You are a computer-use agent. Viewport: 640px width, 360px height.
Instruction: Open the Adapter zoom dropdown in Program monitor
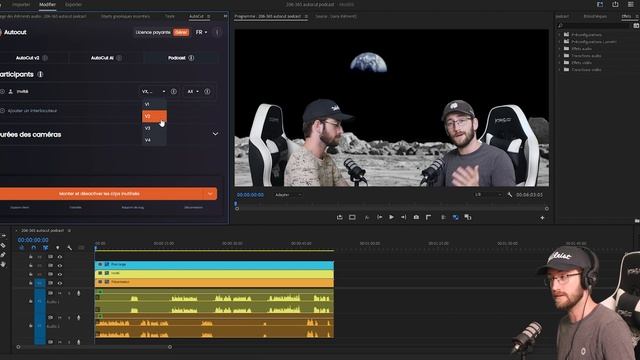[x=288, y=195]
